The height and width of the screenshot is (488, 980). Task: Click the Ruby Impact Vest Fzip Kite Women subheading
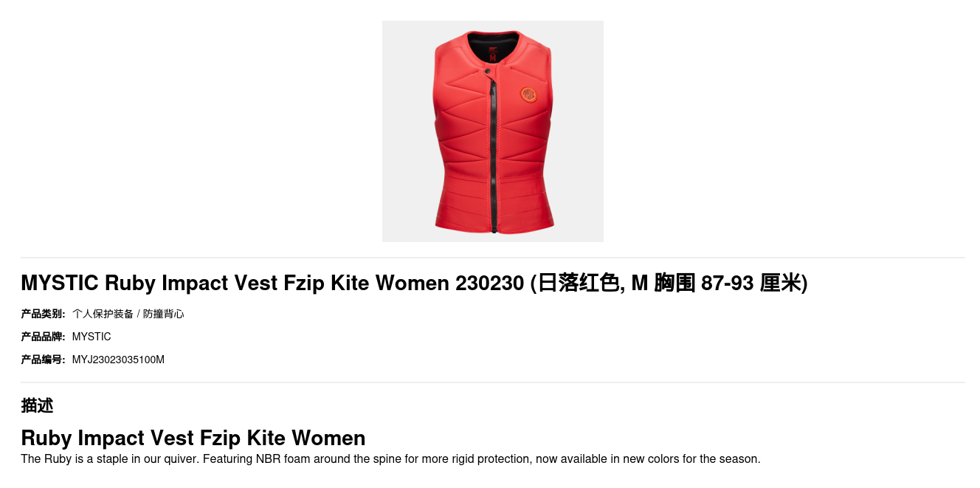pyautogui.click(x=193, y=438)
